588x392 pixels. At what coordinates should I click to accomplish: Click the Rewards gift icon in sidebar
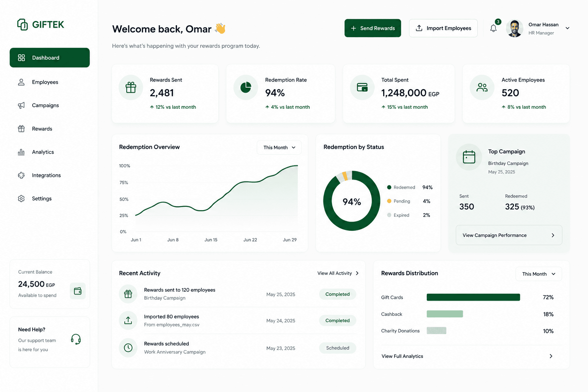[21, 129]
